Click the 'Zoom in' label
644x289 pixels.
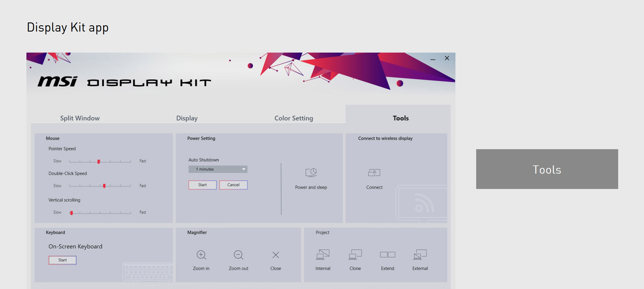(201, 268)
